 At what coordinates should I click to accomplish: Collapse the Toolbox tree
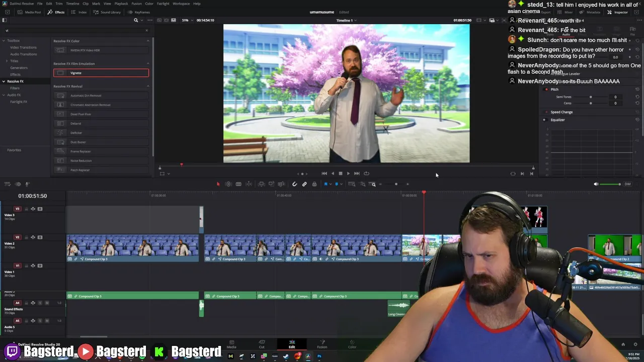click(4, 41)
